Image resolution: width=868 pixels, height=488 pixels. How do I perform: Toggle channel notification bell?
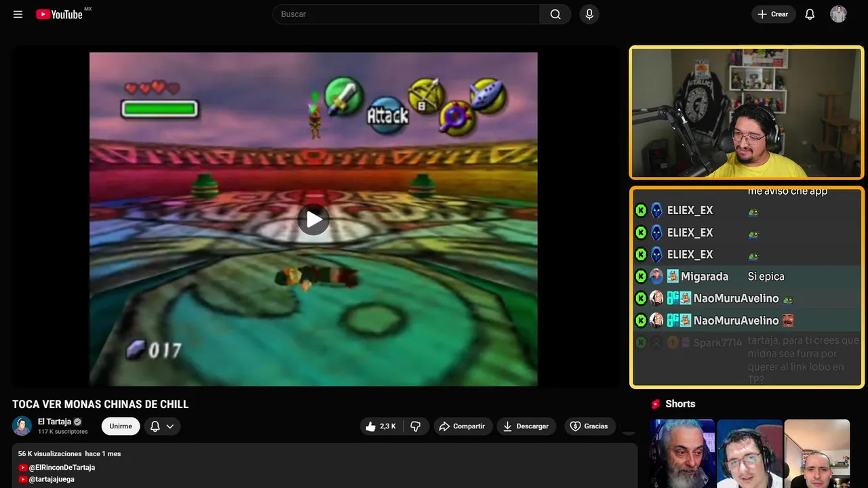[155, 426]
